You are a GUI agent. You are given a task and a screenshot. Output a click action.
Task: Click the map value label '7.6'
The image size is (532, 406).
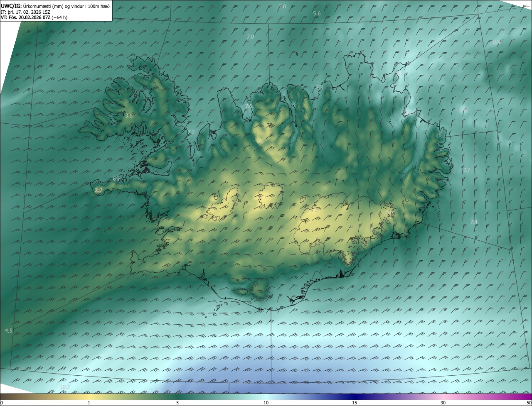pos(249,106)
